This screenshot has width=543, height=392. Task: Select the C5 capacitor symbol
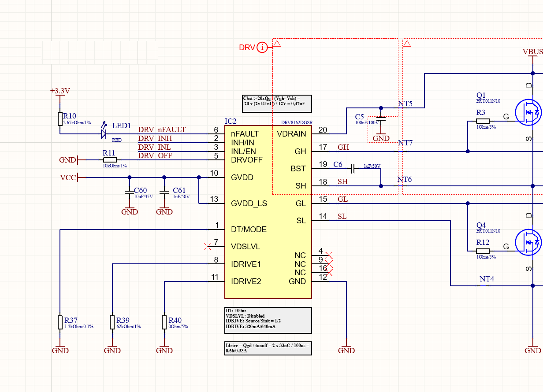pos(381,119)
